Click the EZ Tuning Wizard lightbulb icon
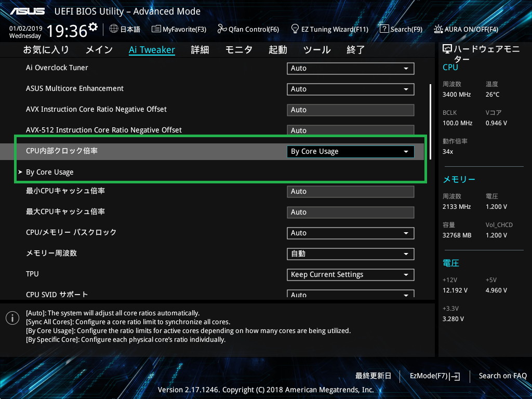 coord(295,29)
